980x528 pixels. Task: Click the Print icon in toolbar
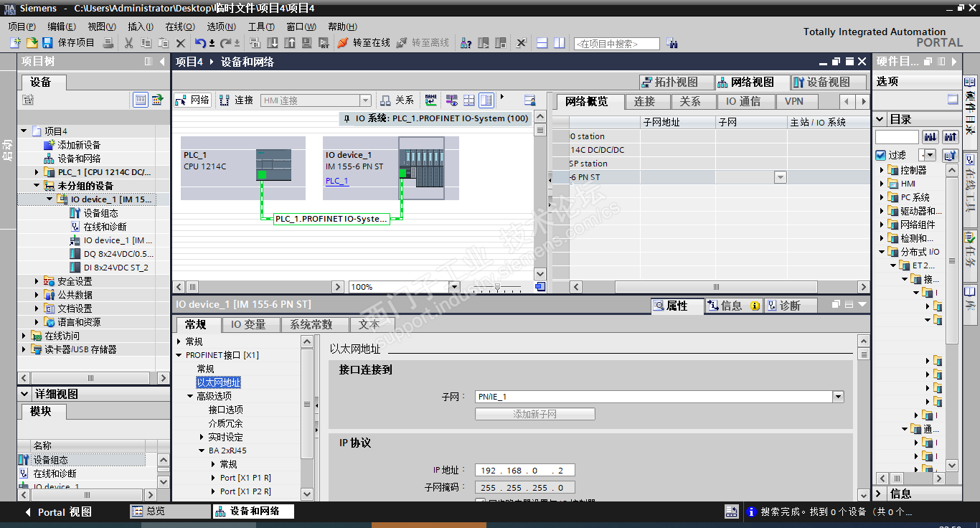[108, 43]
